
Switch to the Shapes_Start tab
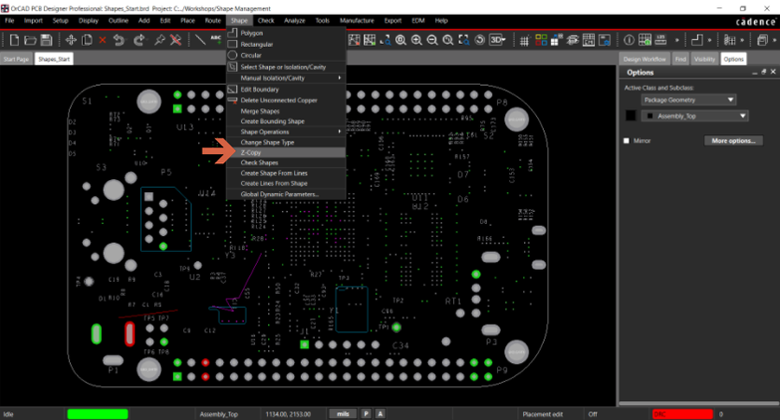(54, 59)
